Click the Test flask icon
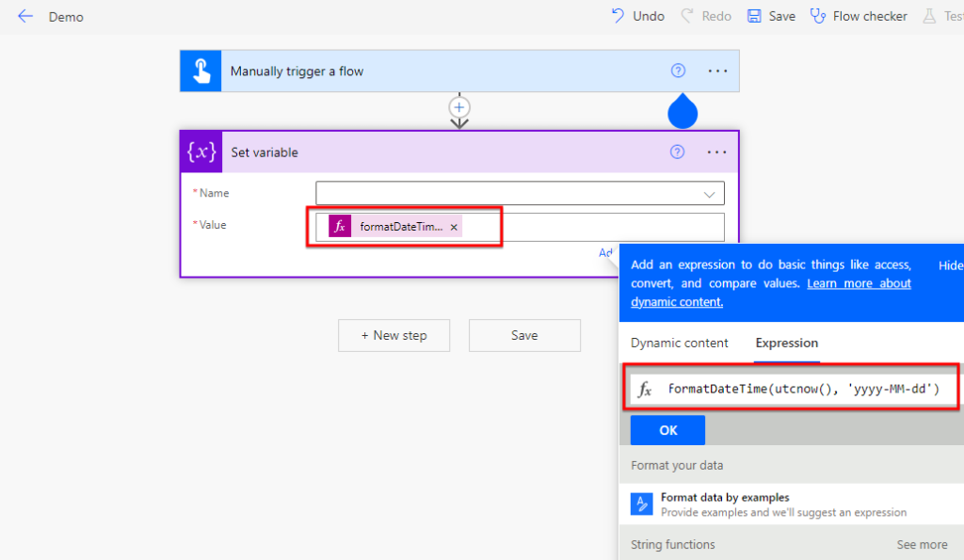The height and width of the screenshot is (560, 964). [x=929, y=16]
